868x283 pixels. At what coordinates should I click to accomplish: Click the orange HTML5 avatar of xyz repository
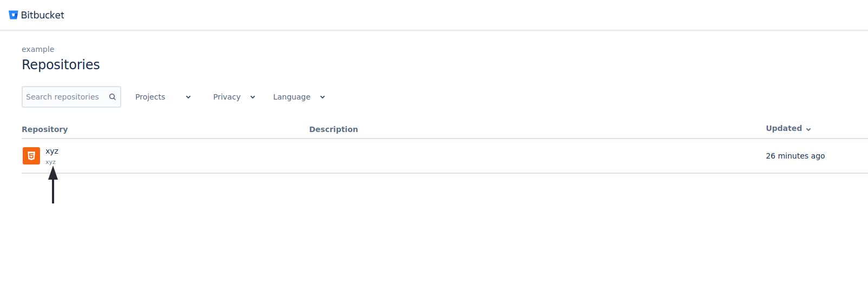[31, 156]
